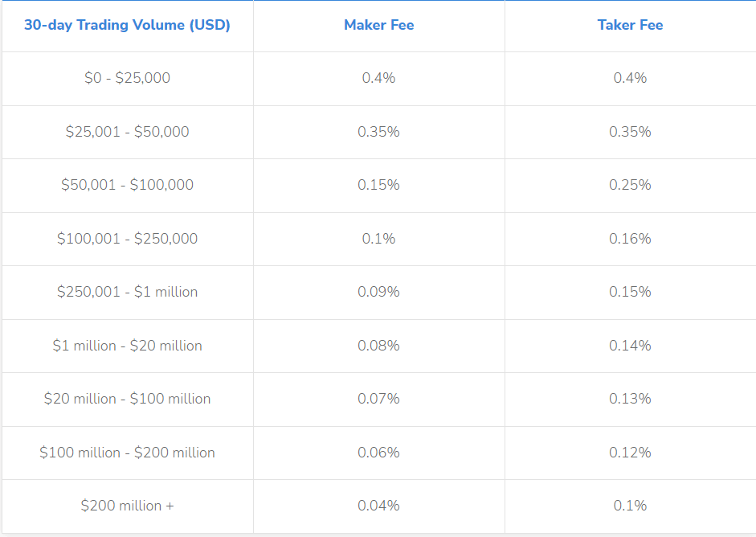
Task: Select the $1 million - $20 million cell
Action: 127,346
